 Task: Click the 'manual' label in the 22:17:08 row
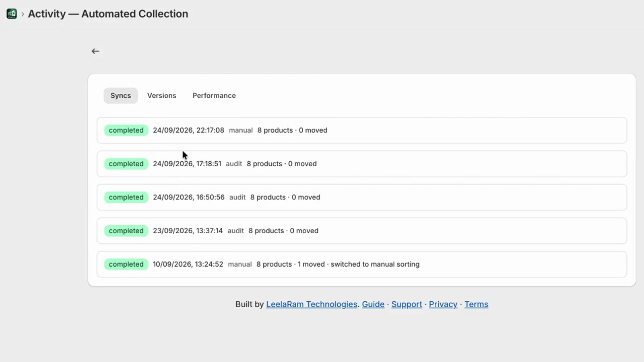(241, 130)
